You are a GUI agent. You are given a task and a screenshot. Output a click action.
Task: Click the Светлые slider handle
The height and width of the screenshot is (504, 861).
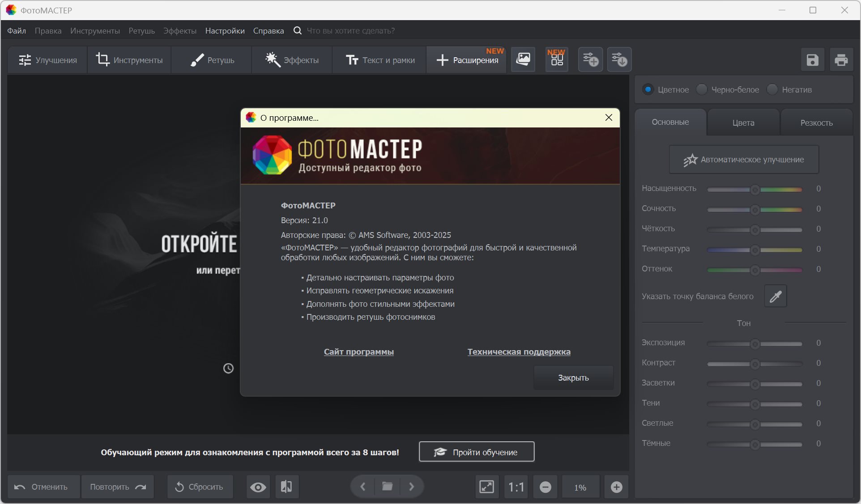click(x=755, y=424)
